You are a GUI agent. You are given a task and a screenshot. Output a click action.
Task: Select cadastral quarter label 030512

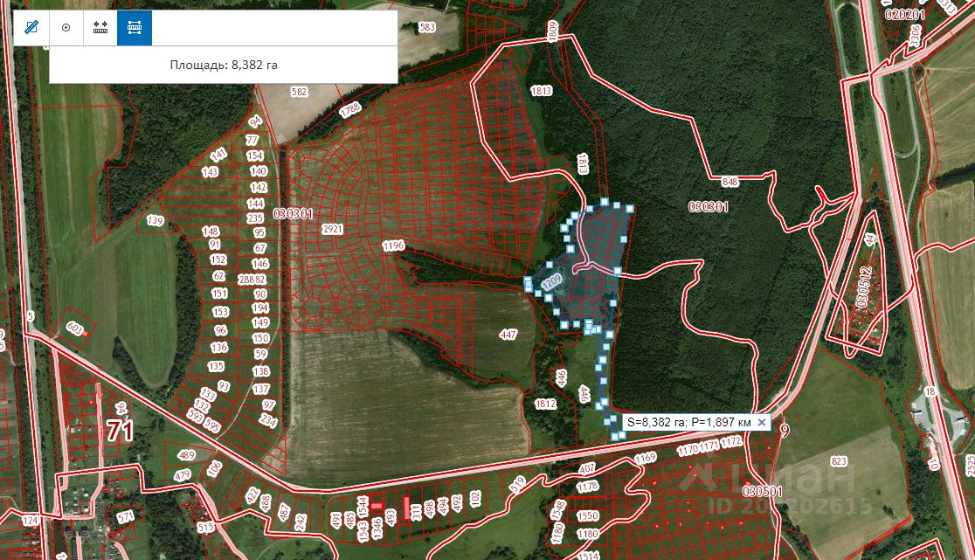tap(863, 287)
